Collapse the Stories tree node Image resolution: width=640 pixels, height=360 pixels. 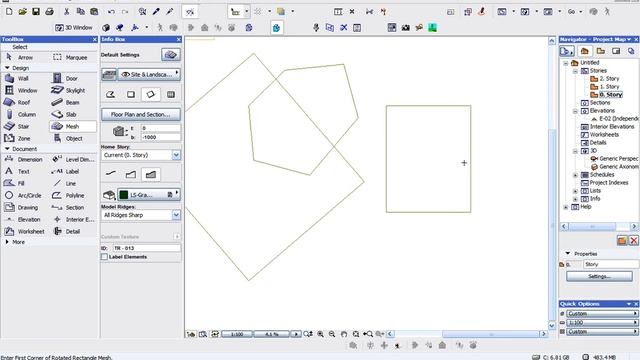pyautogui.click(x=576, y=71)
